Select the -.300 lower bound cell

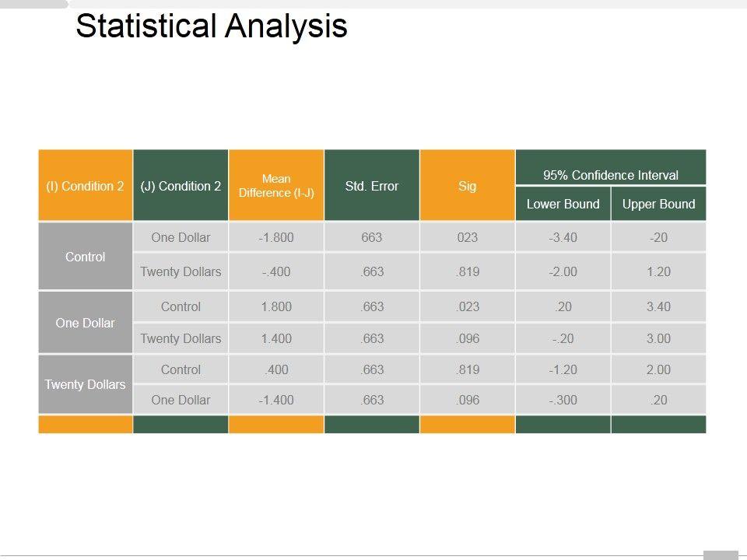(563, 400)
